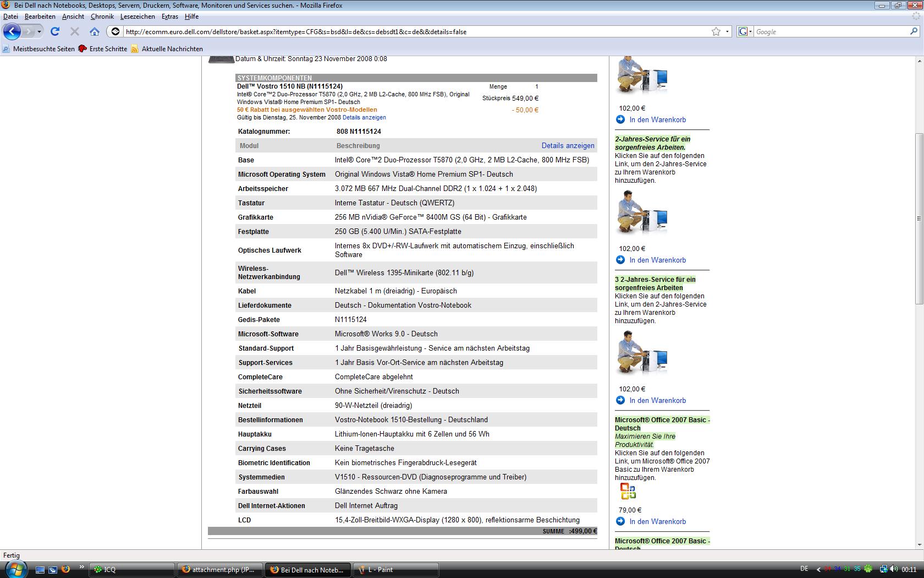Click scrollbar down arrow
924x578 pixels.
pos(919,544)
